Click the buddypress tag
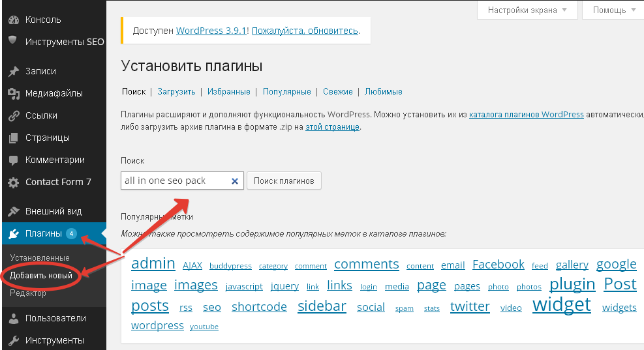The width and height of the screenshot is (644, 350). click(x=230, y=266)
